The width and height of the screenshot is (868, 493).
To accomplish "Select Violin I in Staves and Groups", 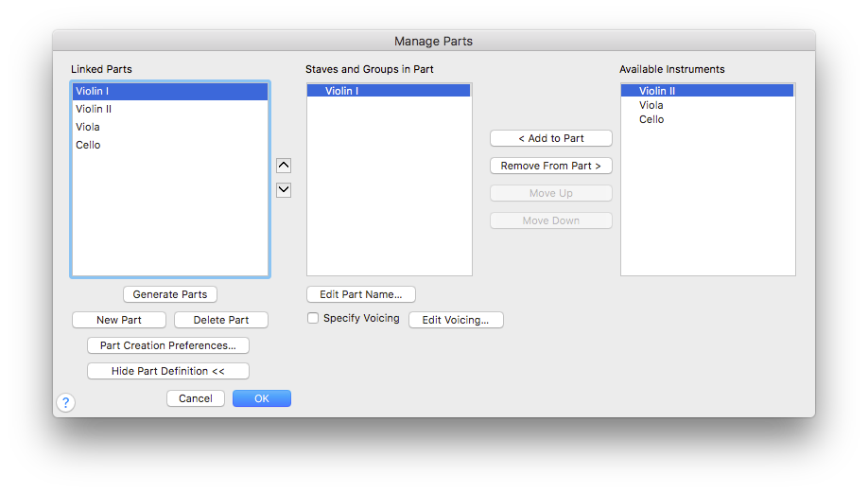I will (x=389, y=91).
